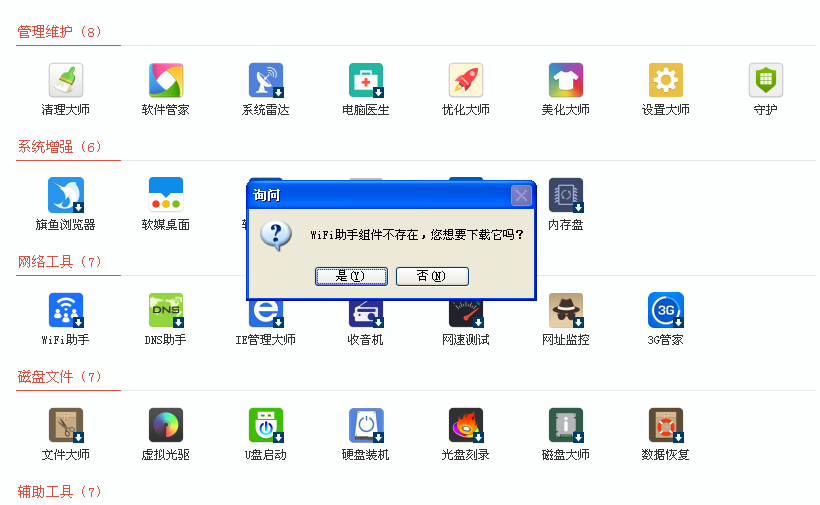Open the 文件大师 file master icon

click(66, 425)
